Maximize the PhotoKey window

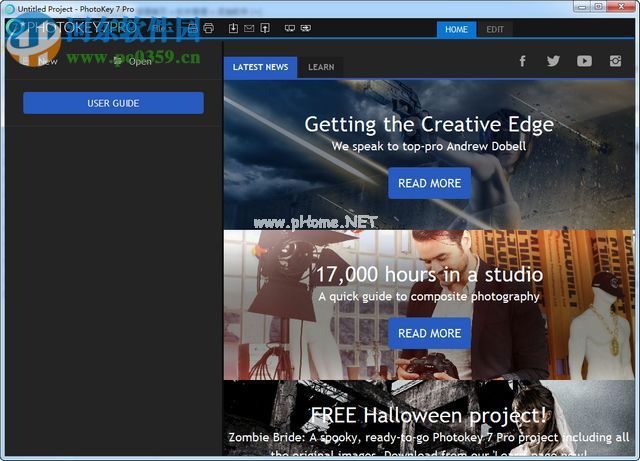[x=599, y=7]
